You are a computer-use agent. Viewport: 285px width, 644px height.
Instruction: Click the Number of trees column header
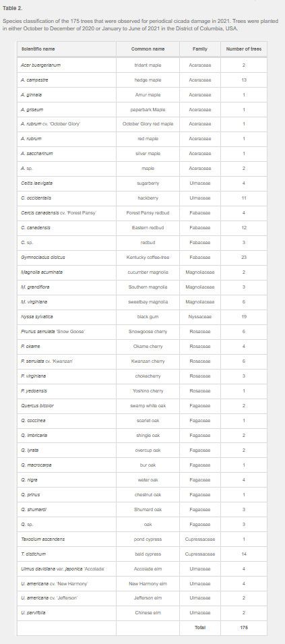click(x=244, y=49)
